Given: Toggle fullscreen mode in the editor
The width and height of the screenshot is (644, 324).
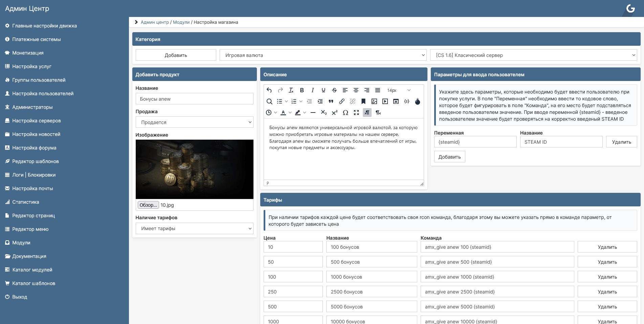Looking at the screenshot, I should pyautogui.click(x=356, y=113).
